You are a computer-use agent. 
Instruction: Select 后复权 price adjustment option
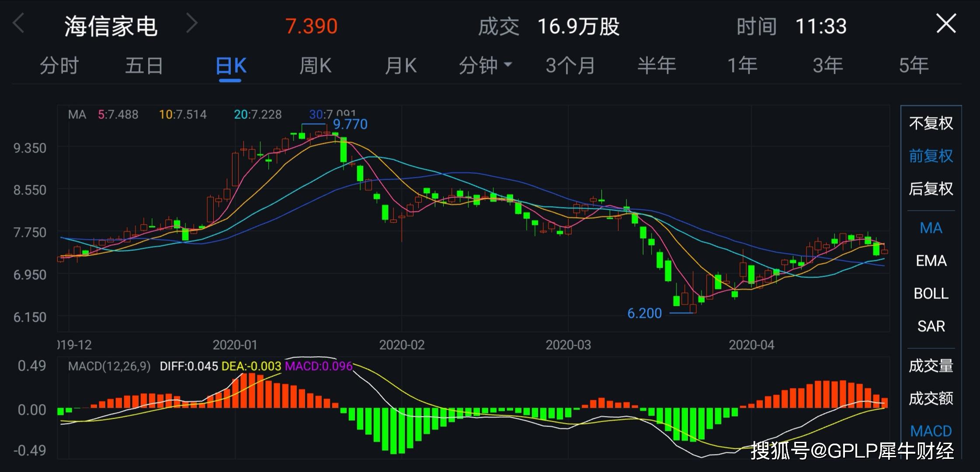(931, 189)
